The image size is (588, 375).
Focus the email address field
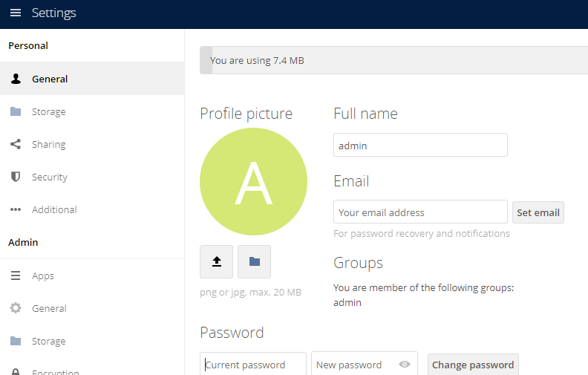point(420,212)
